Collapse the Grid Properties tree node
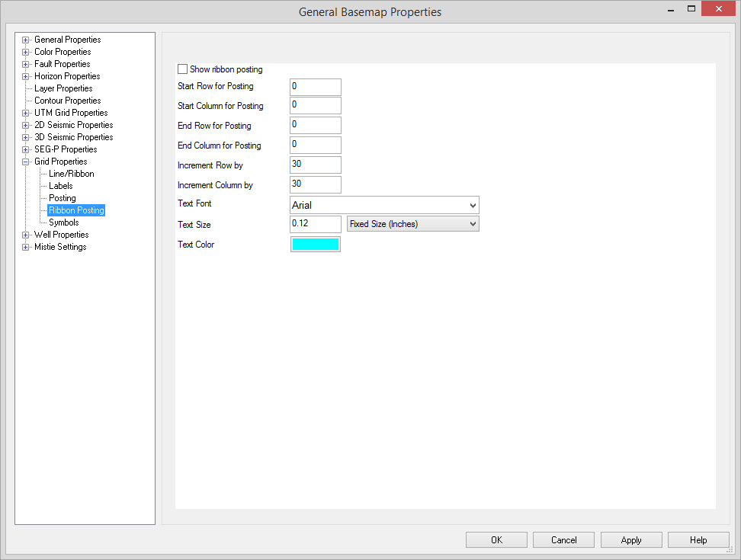The height and width of the screenshot is (560, 741). point(26,162)
